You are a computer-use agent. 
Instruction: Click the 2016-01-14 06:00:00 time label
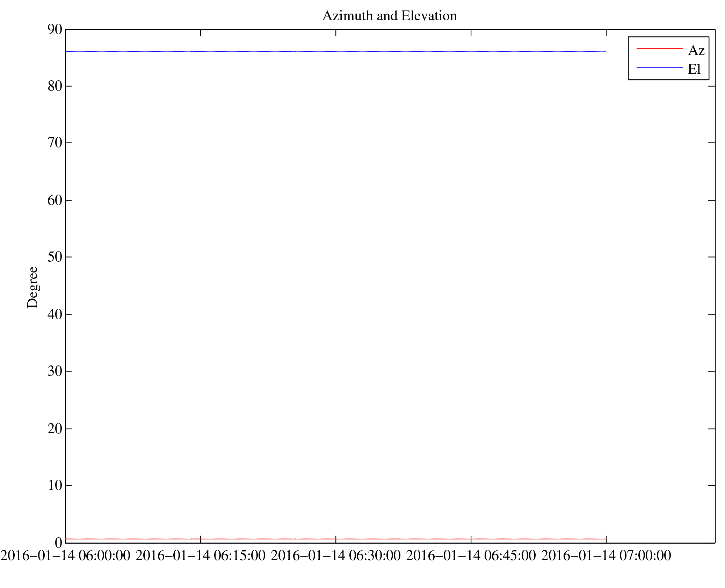tap(65, 556)
